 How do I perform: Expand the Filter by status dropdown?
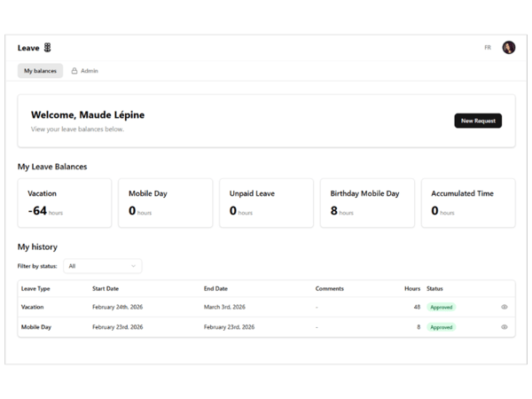click(102, 266)
